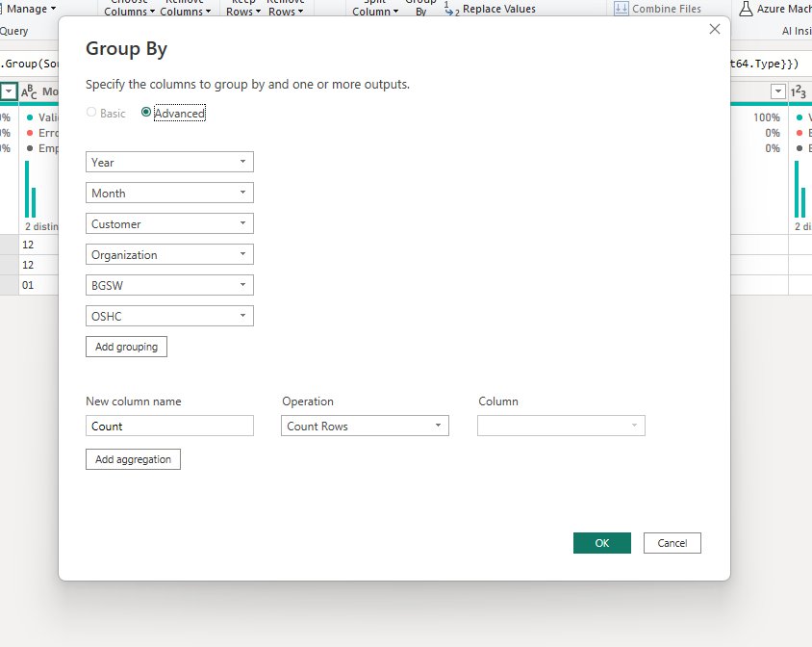Image resolution: width=812 pixels, height=647 pixels.
Task: Open the OSHC grouping dropdown
Action: coord(169,316)
